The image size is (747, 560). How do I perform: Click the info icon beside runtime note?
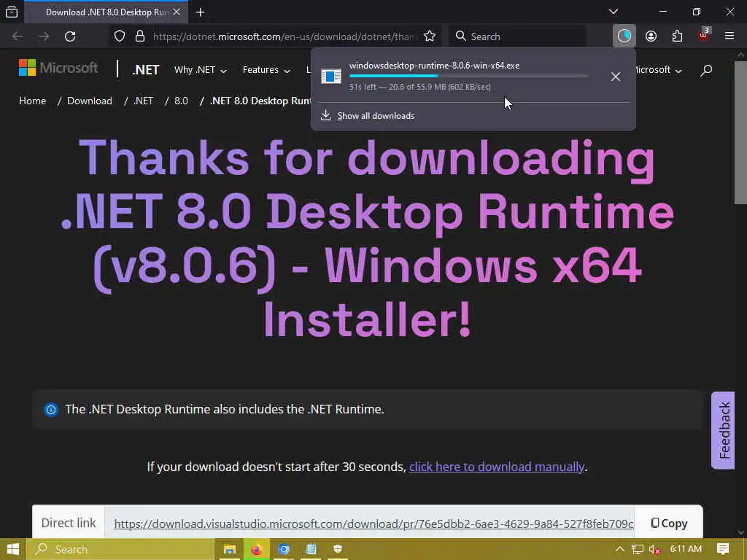pyautogui.click(x=51, y=410)
